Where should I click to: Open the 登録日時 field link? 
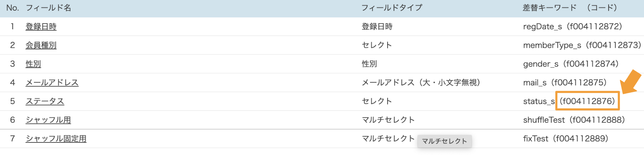pyautogui.click(x=41, y=27)
